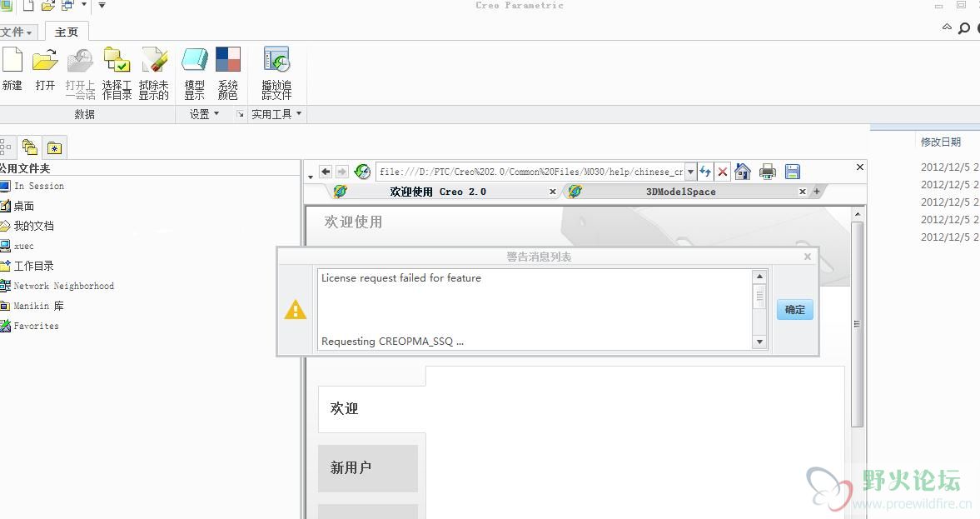Image resolution: width=980 pixels, height=519 pixels.
Task: Click the windows icon in quick access toolbar
Action: (67, 6)
